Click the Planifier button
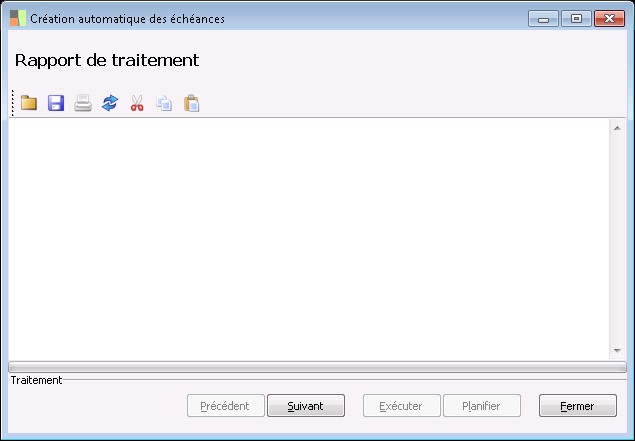The width and height of the screenshot is (635, 441). [482, 406]
